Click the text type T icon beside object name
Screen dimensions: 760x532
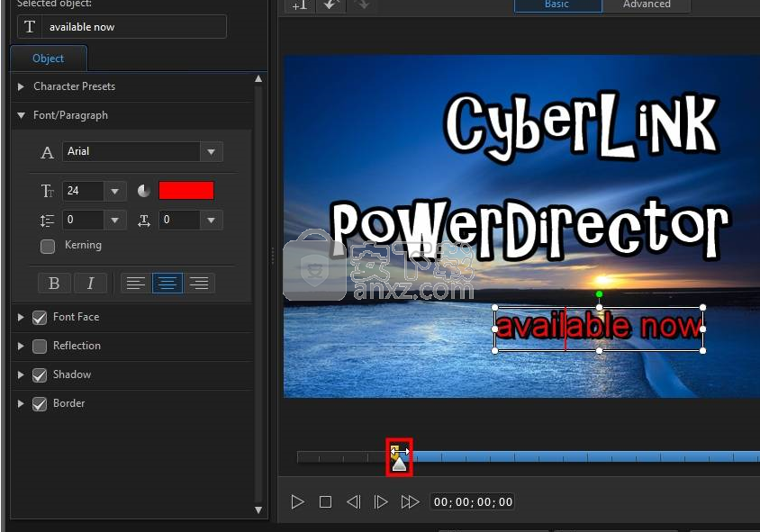coord(30,27)
